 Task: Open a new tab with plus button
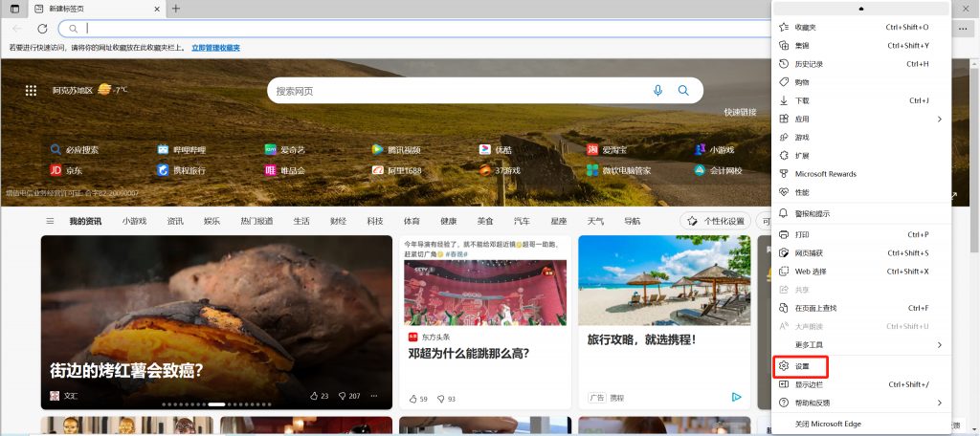[x=176, y=9]
